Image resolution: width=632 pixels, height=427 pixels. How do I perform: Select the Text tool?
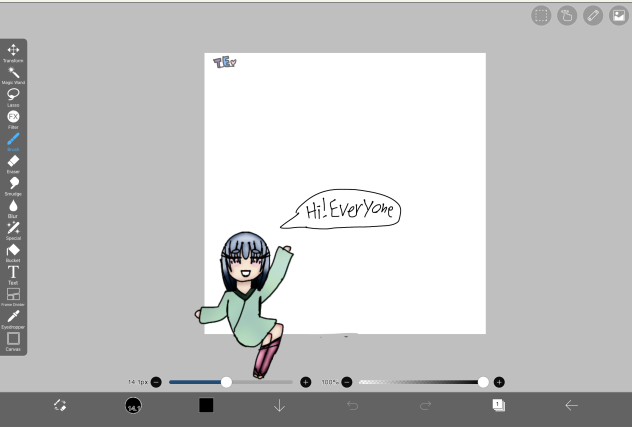(x=14, y=272)
